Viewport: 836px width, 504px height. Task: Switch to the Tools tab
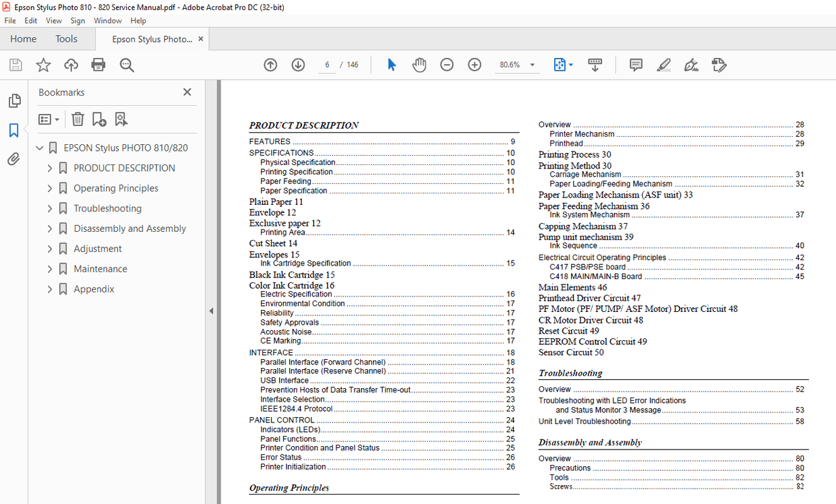65,38
